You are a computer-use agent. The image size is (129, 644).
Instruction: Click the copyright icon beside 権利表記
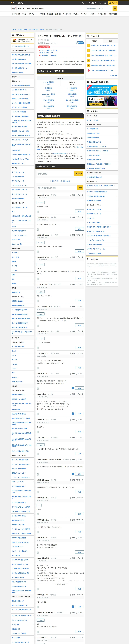(x=88, y=259)
